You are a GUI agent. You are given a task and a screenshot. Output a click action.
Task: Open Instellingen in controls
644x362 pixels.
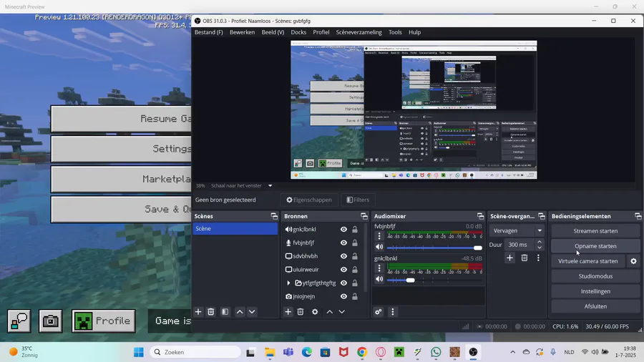tap(595, 291)
